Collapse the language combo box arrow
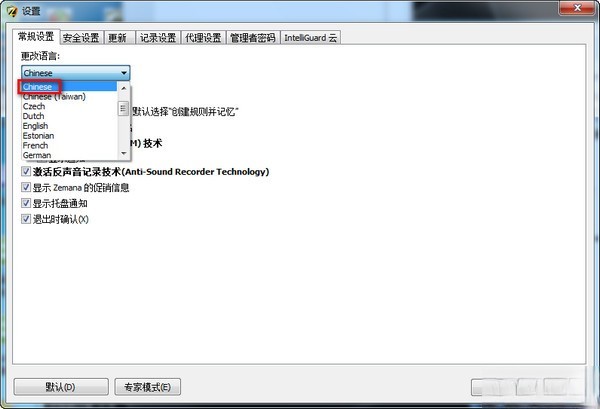Viewport: 600px width, 409px height. tap(124, 73)
